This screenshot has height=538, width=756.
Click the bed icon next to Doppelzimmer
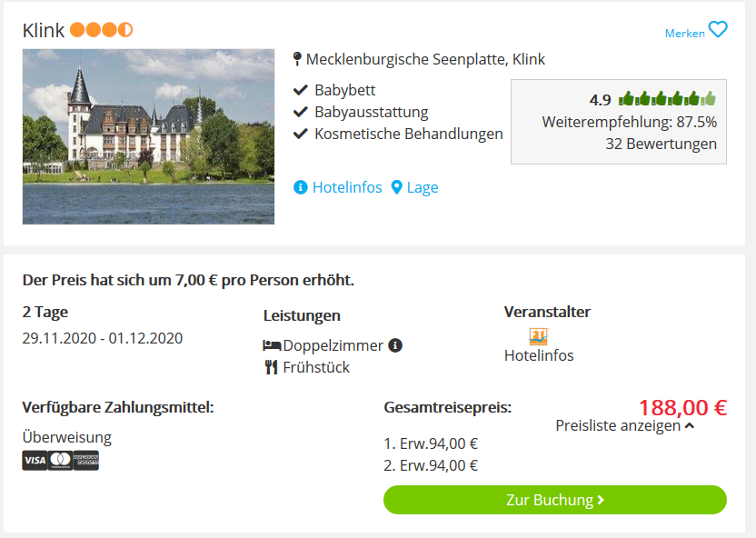(x=272, y=345)
